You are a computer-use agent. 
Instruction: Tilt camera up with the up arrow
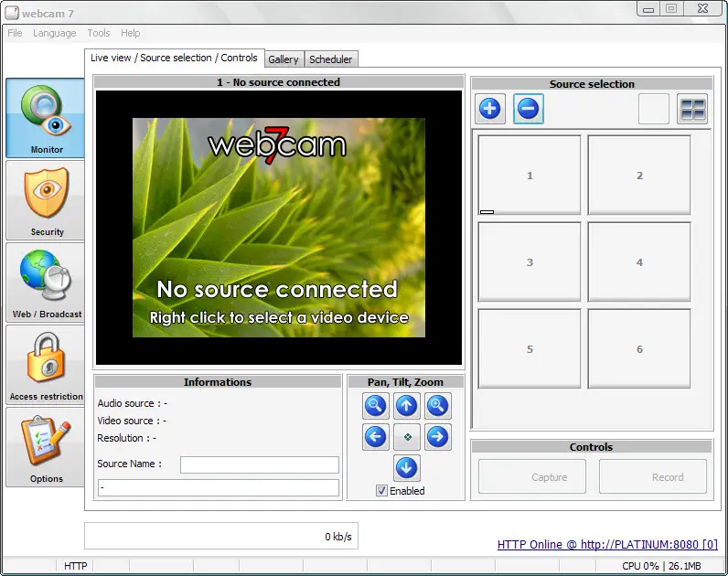[406, 406]
